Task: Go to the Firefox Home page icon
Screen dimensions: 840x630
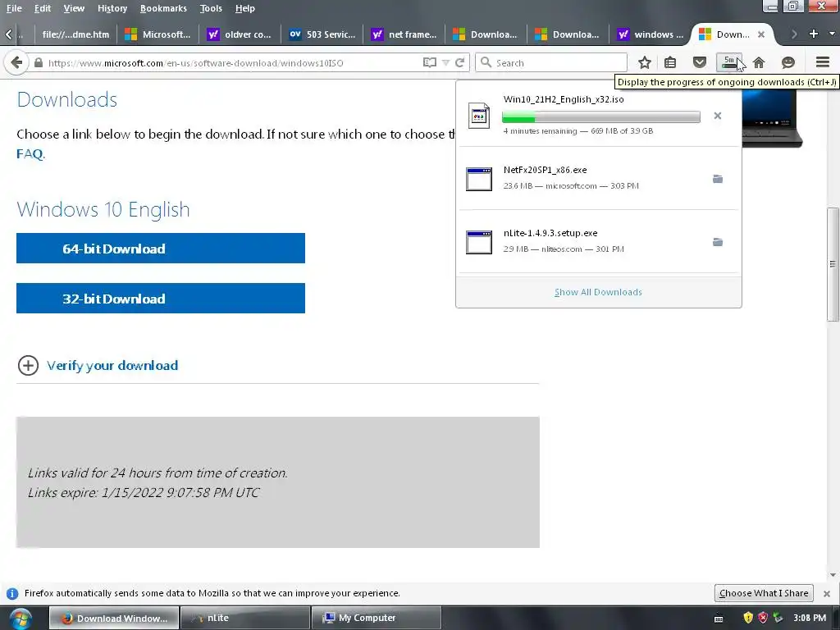Action: pos(759,62)
